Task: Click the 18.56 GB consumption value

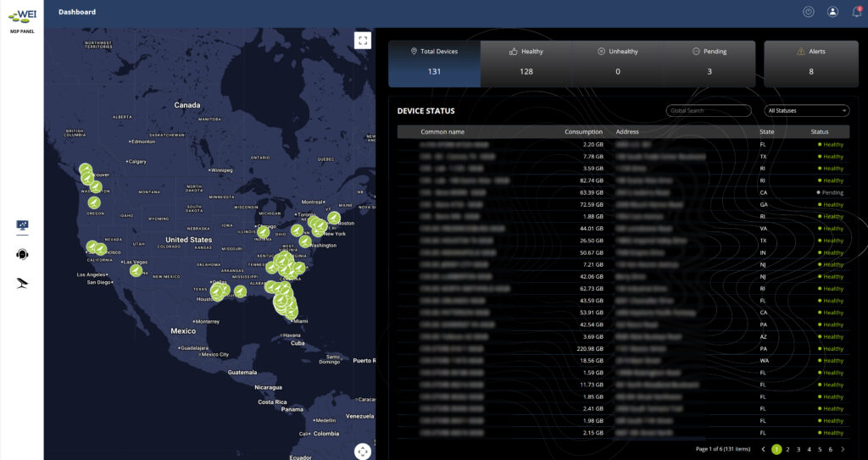Action: pyautogui.click(x=591, y=360)
